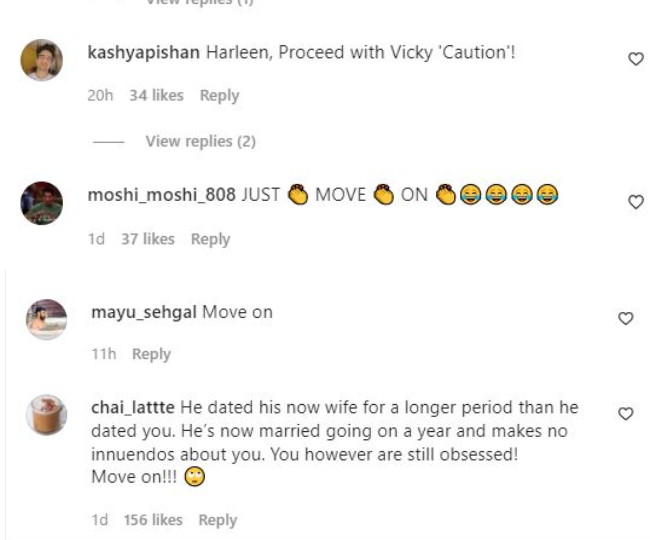650x540 pixels.
Task: Open kashyapishan's profile picture
Action: [x=42, y=60]
